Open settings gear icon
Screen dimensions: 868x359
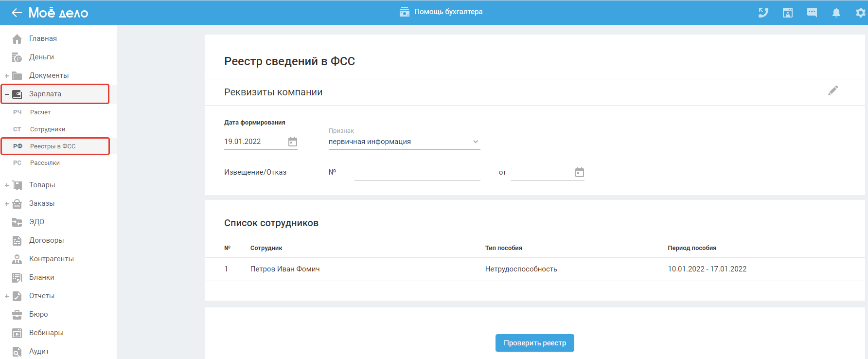tap(860, 13)
